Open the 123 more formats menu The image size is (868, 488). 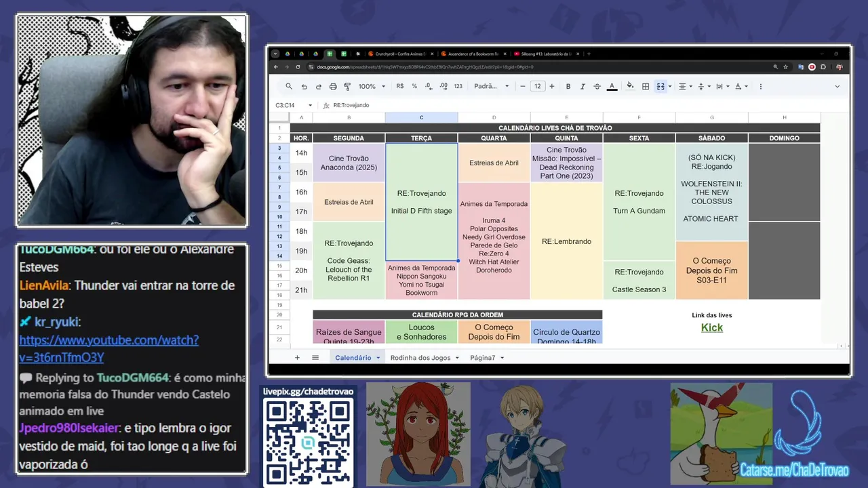point(458,87)
